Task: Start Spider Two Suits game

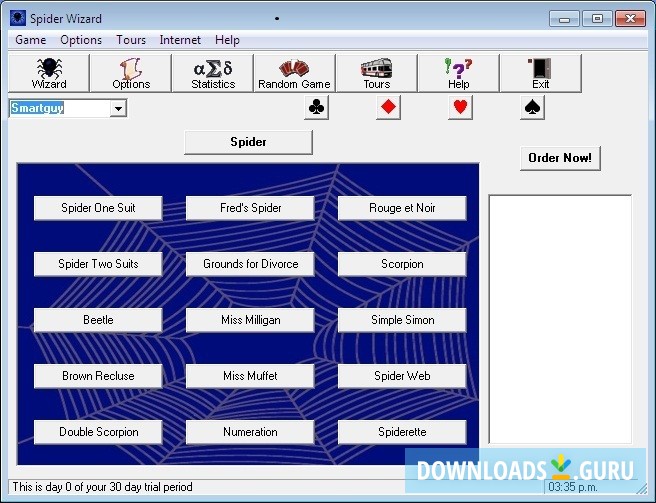Action: (98, 264)
